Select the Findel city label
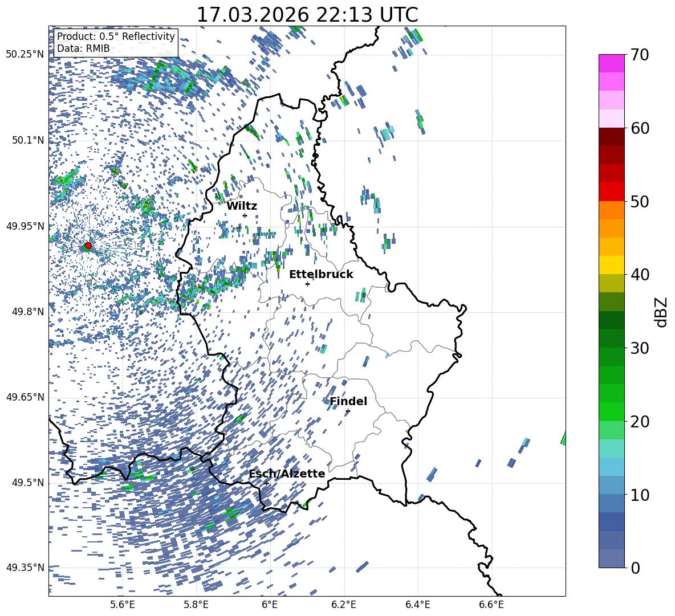Screen dimensions: 675x616 pyautogui.click(x=348, y=401)
